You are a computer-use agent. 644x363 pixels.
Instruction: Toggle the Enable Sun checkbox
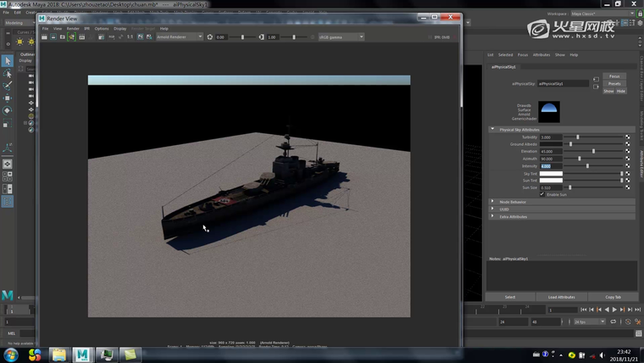pyautogui.click(x=542, y=194)
